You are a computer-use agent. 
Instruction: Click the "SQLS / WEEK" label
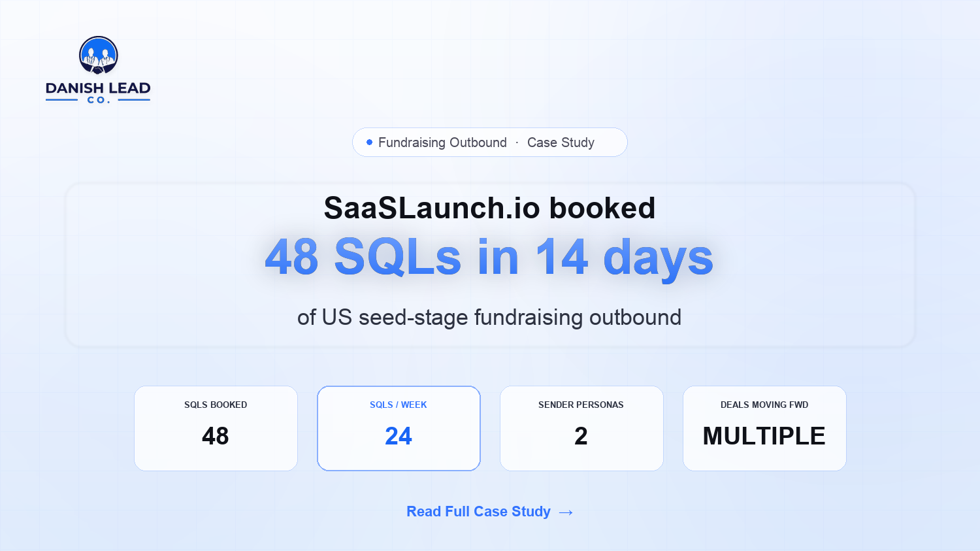pyautogui.click(x=399, y=405)
